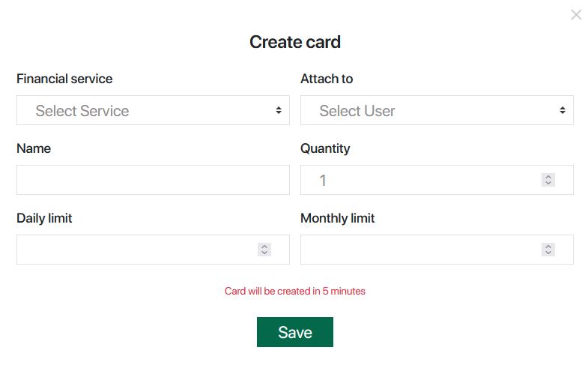
Task: Click the Attach to label
Action: point(327,79)
